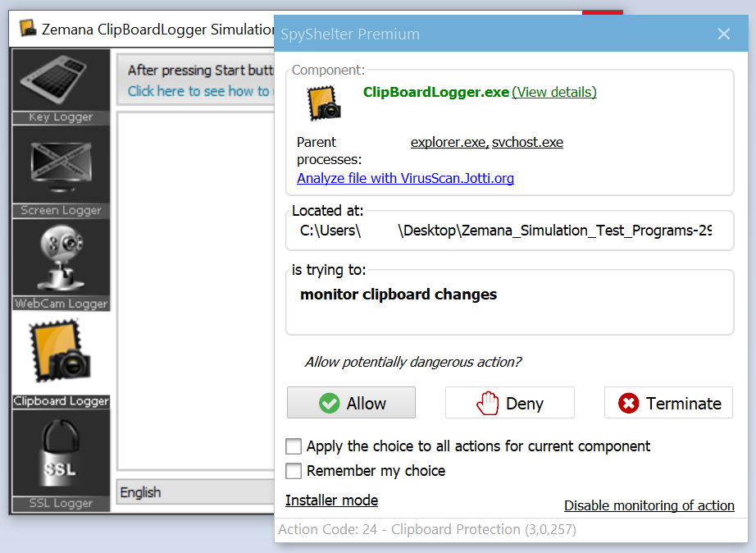Click the ClipBoardLogger.exe component icon in SpyShelter
The width and height of the screenshot is (756, 553).
324,103
